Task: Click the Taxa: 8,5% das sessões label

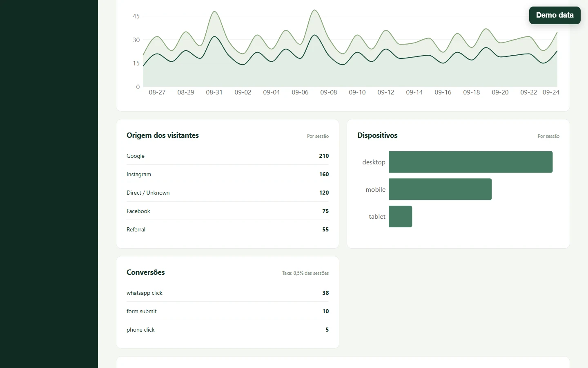Action: [305, 273]
